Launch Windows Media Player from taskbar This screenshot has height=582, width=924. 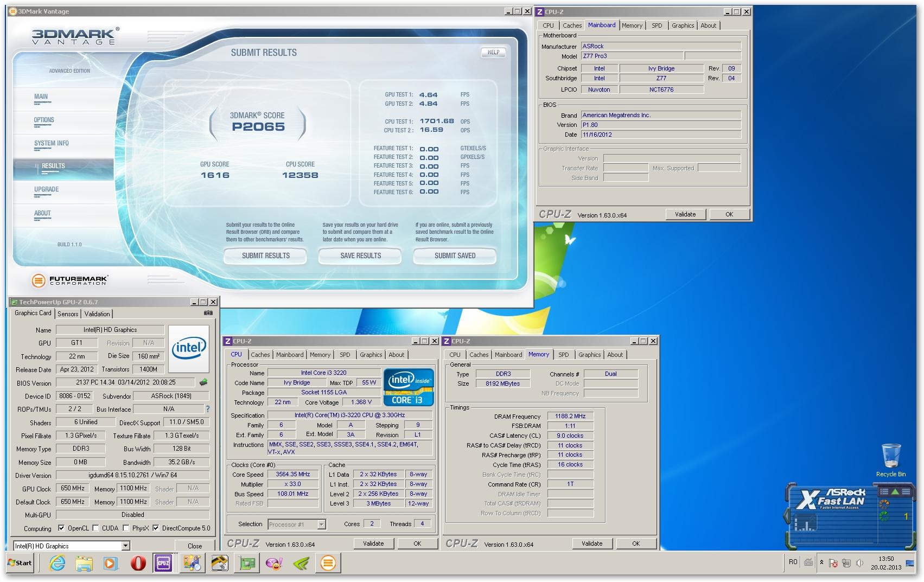pyautogui.click(x=110, y=564)
